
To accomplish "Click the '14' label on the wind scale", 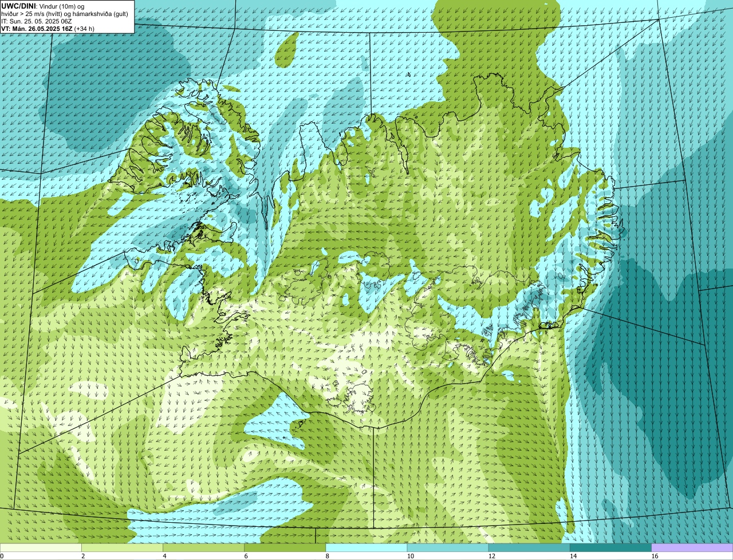I will (x=574, y=556).
